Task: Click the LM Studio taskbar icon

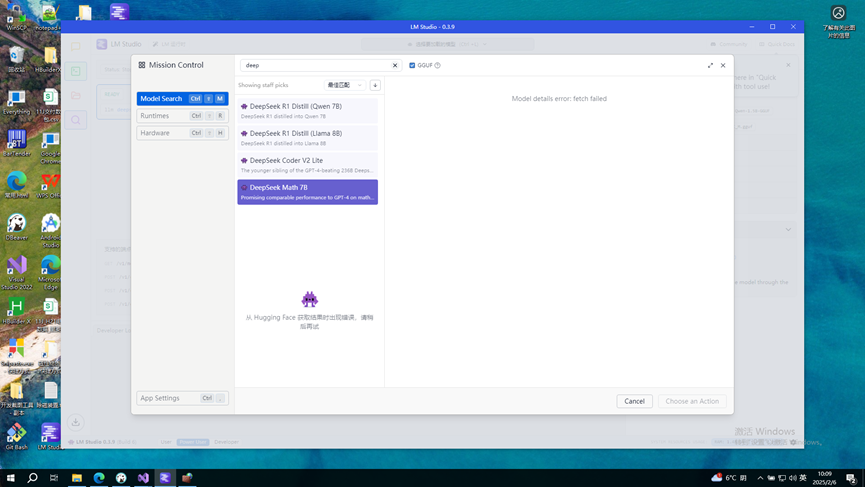Action: click(x=165, y=478)
